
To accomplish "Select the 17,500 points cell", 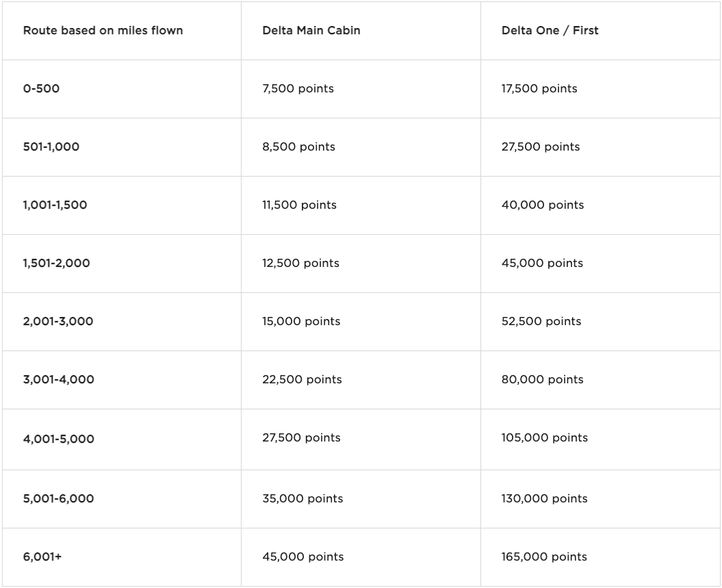I will click(539, 88).
